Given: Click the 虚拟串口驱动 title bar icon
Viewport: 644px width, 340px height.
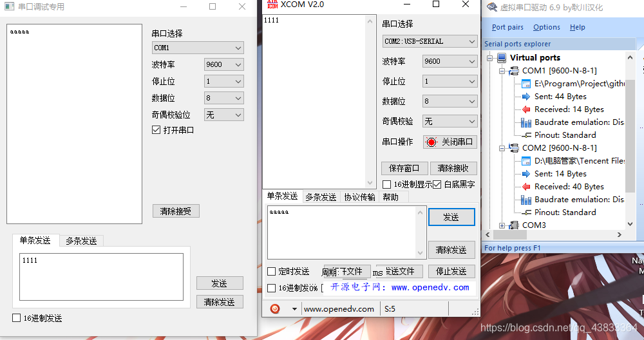Looking at the screenshot, I should click(x=491, y=7).
